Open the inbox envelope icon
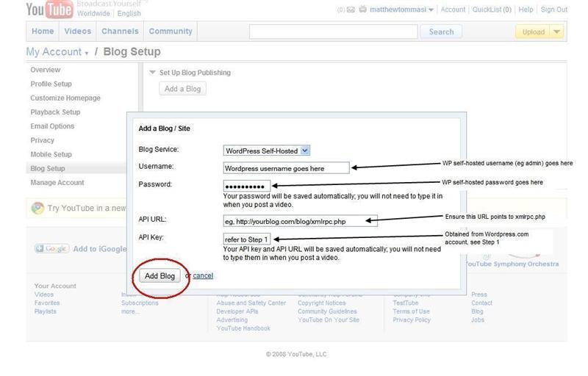The width and height of the screenshot is (588, 376). pyautogui.click(x=351, y=10)
